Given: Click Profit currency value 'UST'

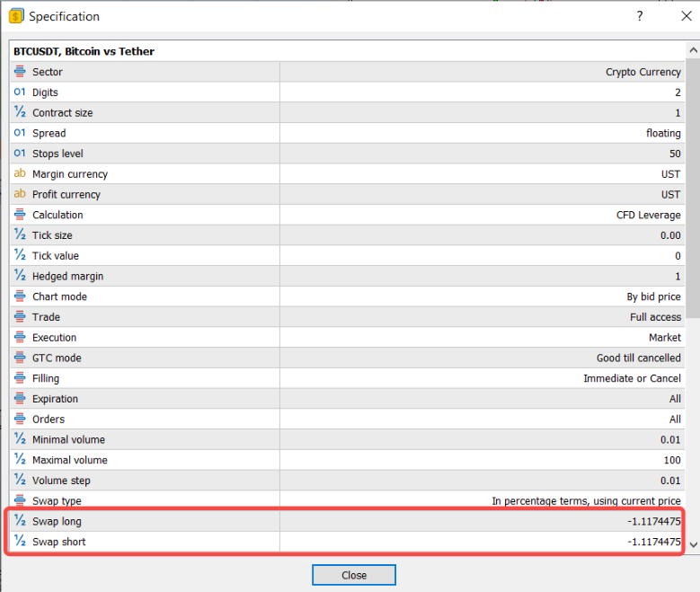Looking at the screenshot, I should (670, 195).
